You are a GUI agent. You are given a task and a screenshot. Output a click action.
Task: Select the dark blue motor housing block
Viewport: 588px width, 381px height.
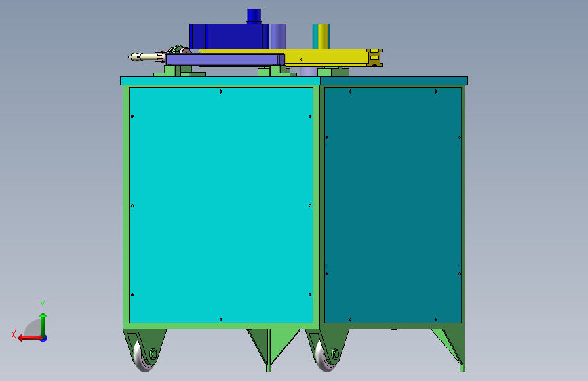229,37
